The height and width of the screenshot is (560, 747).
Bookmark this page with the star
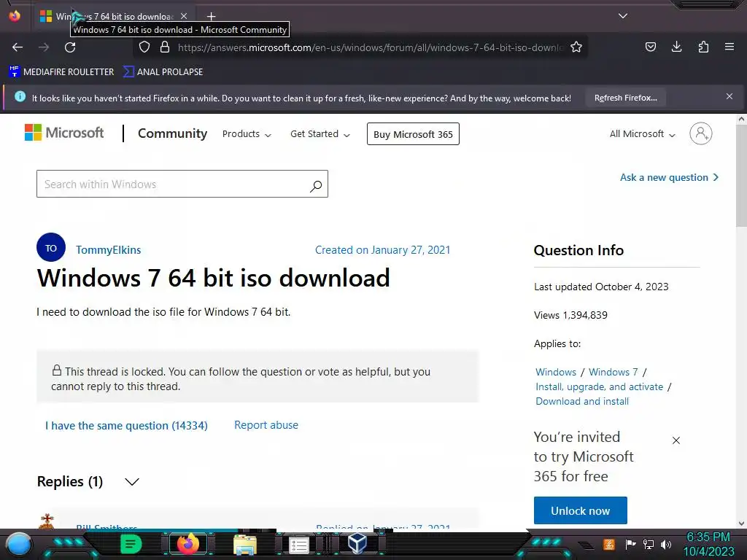[x=576, y=47]
